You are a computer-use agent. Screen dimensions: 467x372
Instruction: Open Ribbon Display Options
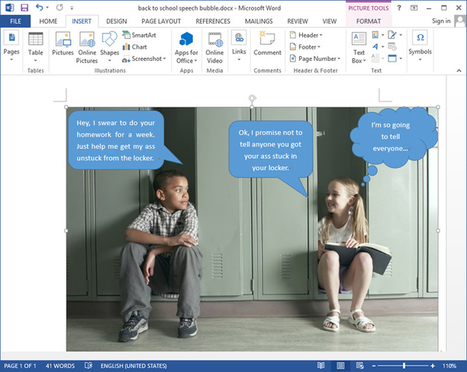coord(414,8)
